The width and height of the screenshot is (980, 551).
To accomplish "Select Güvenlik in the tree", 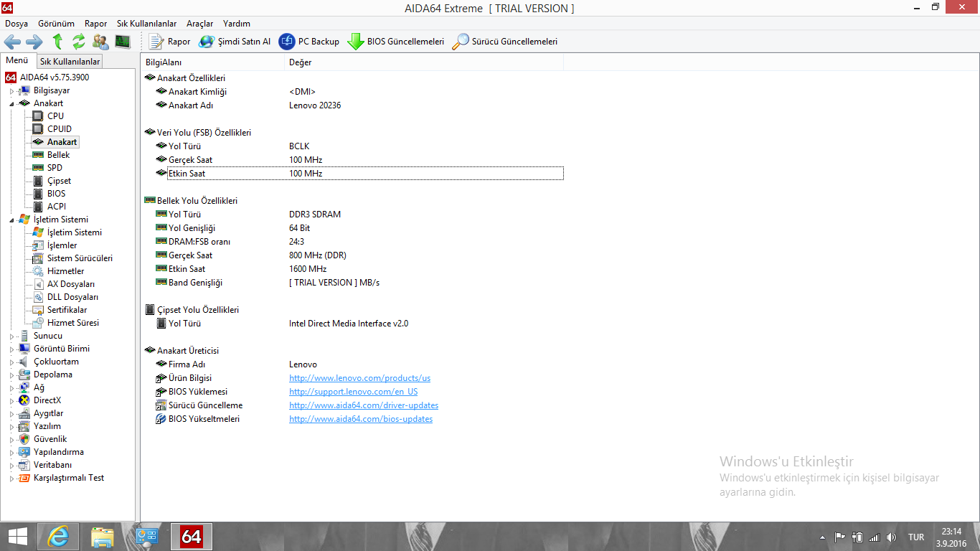I will point(50,439).
